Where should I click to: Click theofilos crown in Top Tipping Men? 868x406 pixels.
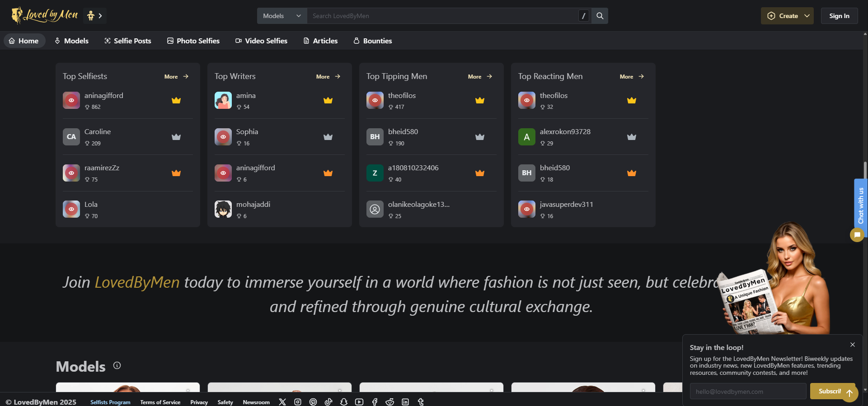pyautogui.click(x=480, y=100)
